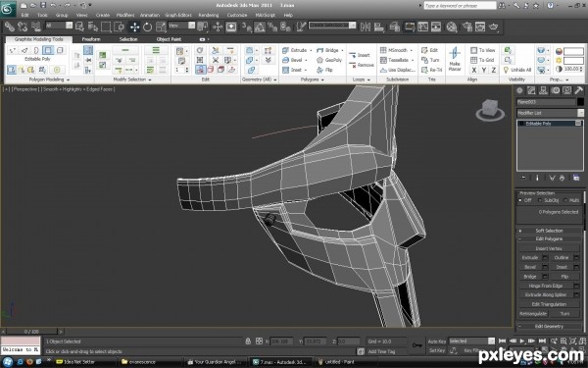Click the Unlink Selection tool

pyautogui.click(x=23, y=26)
